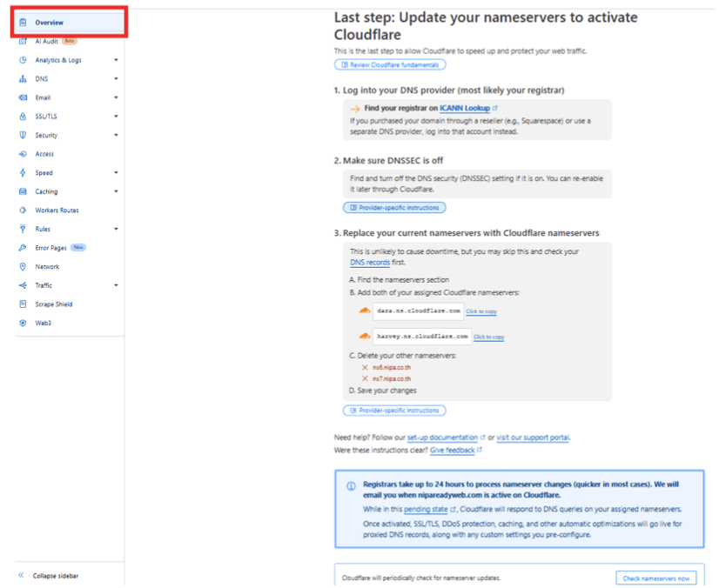
Task: Open the Overview menu item
Action: (x=70, y=23)
